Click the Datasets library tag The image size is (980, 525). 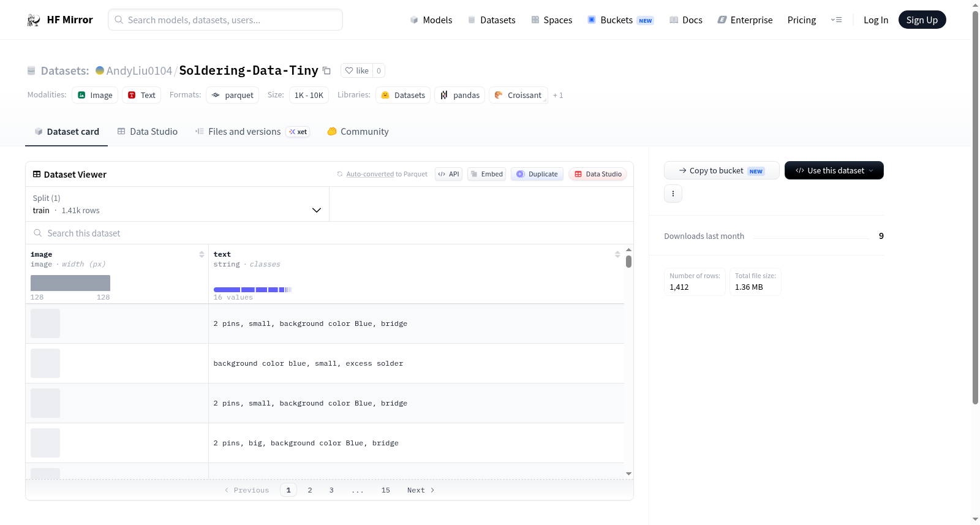tap(403, 95)
